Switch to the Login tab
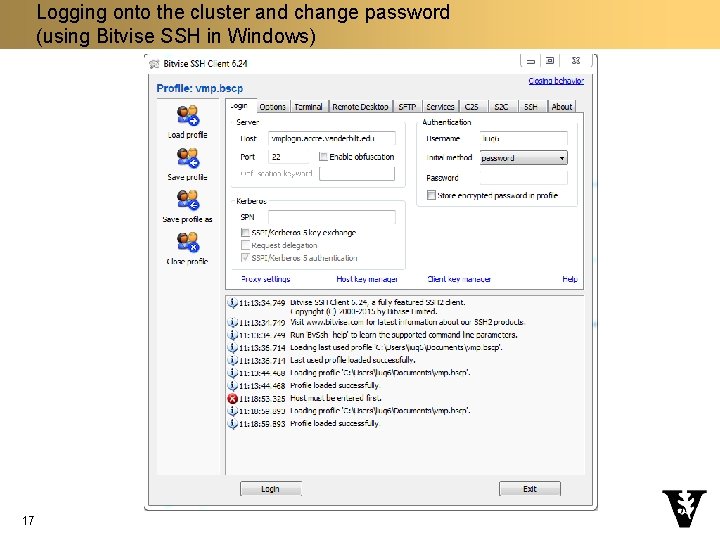The height and width of the screenshot is (540, 720). 240,106
